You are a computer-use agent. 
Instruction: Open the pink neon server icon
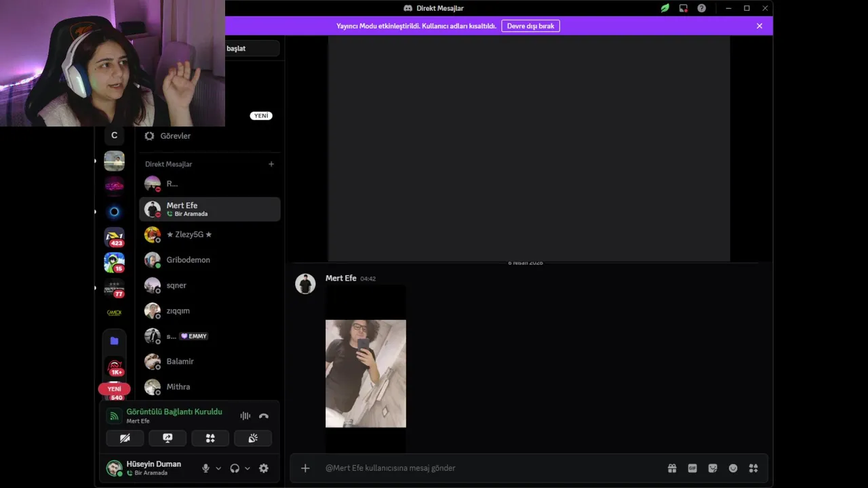tap(114, 186)
